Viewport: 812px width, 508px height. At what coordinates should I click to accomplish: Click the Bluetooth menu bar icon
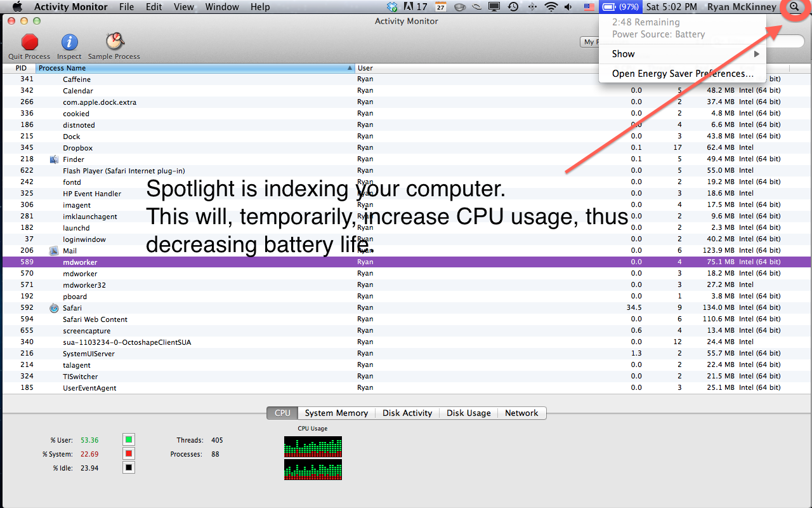tap(532, 7)
